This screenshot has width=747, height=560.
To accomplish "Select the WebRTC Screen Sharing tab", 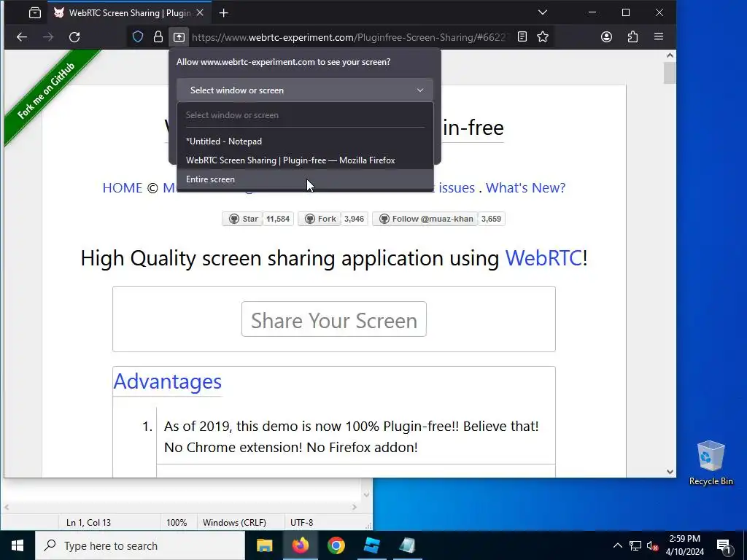I will [130, 13].
